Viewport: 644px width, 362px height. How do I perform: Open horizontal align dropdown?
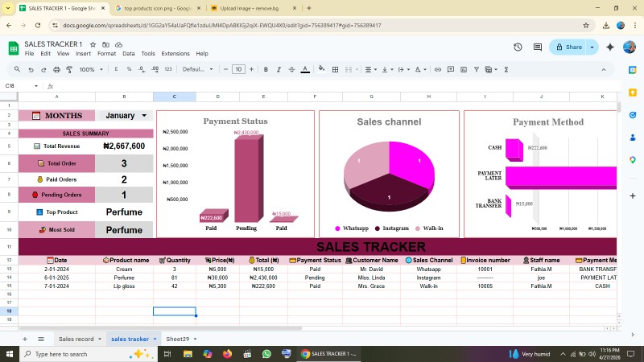370,70
